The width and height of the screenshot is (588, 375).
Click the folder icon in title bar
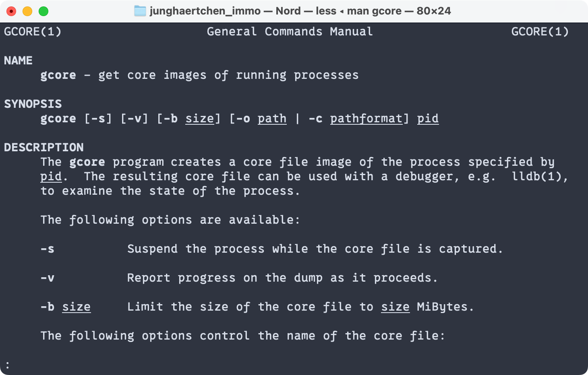click(140, 11)
